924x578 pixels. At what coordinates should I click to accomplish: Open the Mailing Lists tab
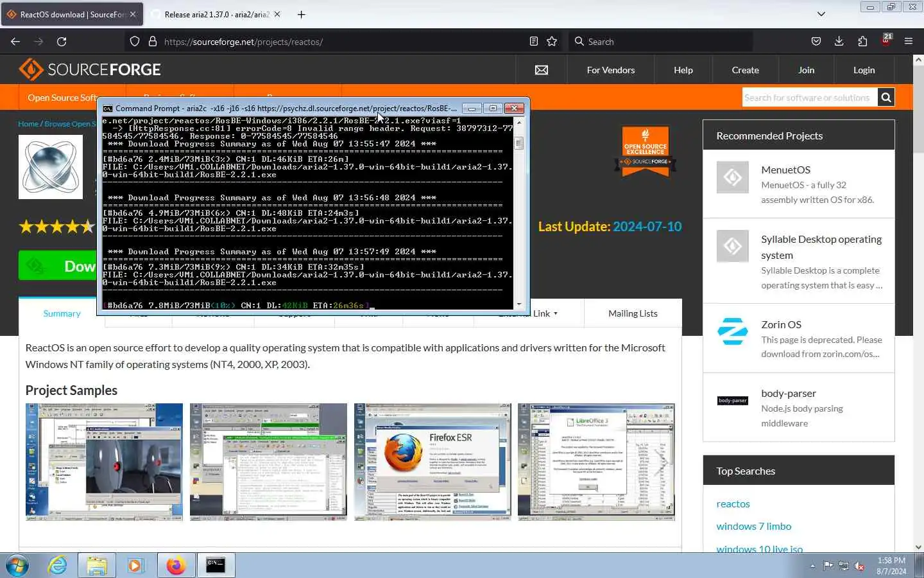coord(633,313)
